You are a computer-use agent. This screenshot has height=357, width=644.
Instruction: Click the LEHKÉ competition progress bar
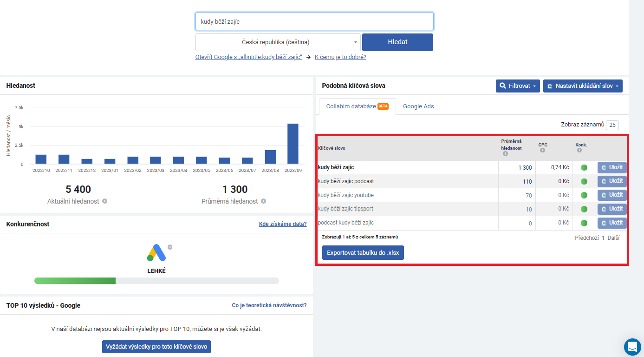coord(156,281)
